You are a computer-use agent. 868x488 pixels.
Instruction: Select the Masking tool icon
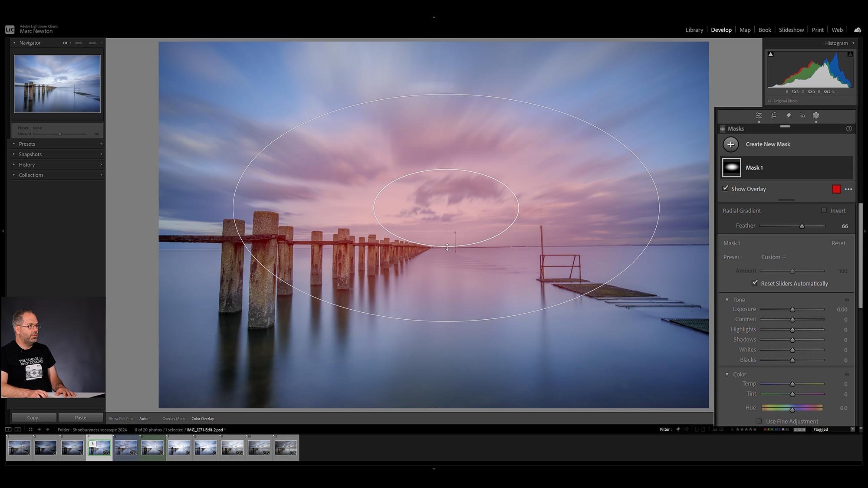click(x=816, y=115)
